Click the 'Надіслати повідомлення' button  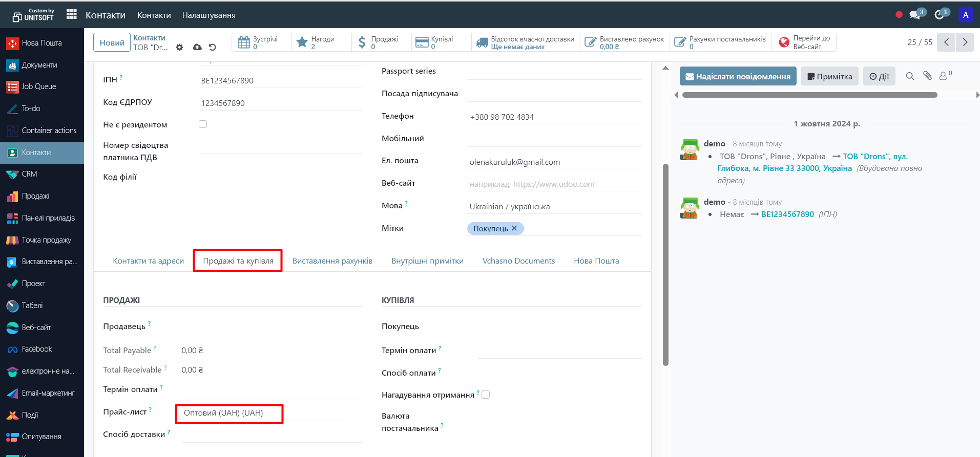point(738,76)
